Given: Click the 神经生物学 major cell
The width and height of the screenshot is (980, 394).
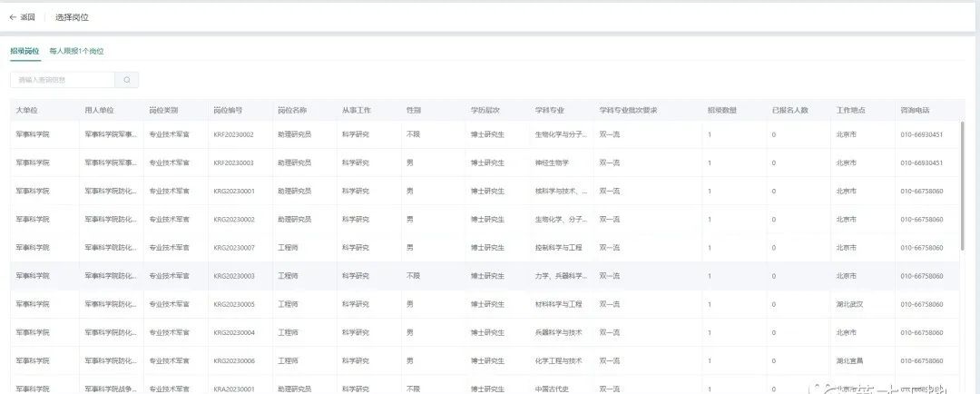Looking at the screenshot, I should pos(552,163).
